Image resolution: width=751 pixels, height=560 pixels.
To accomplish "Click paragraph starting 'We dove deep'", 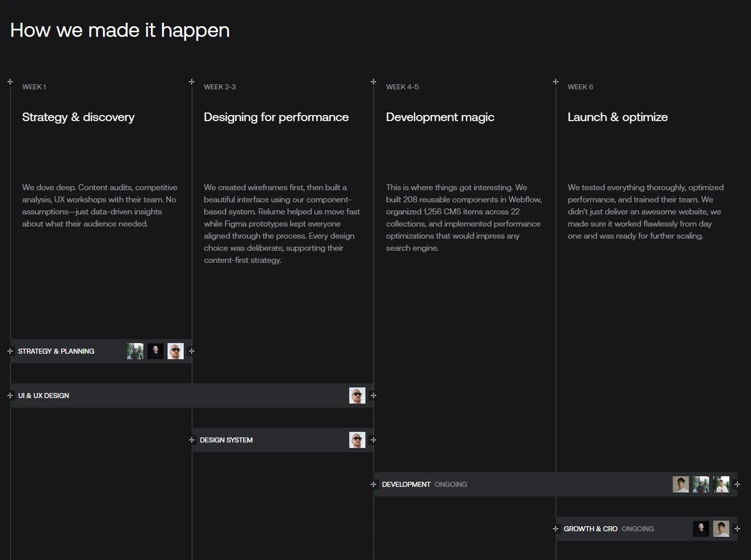I will tap(100, 205).
